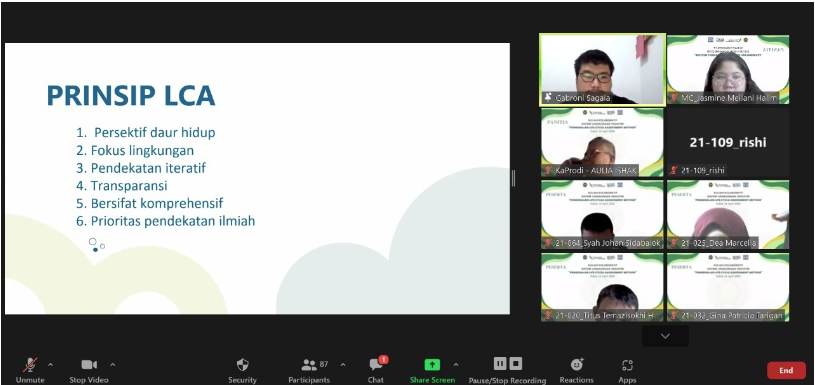Viewport: 815px width, 385px height.
Task: Select 21-025_Dea Marcella video tile
Action: [x=728, y=215]
